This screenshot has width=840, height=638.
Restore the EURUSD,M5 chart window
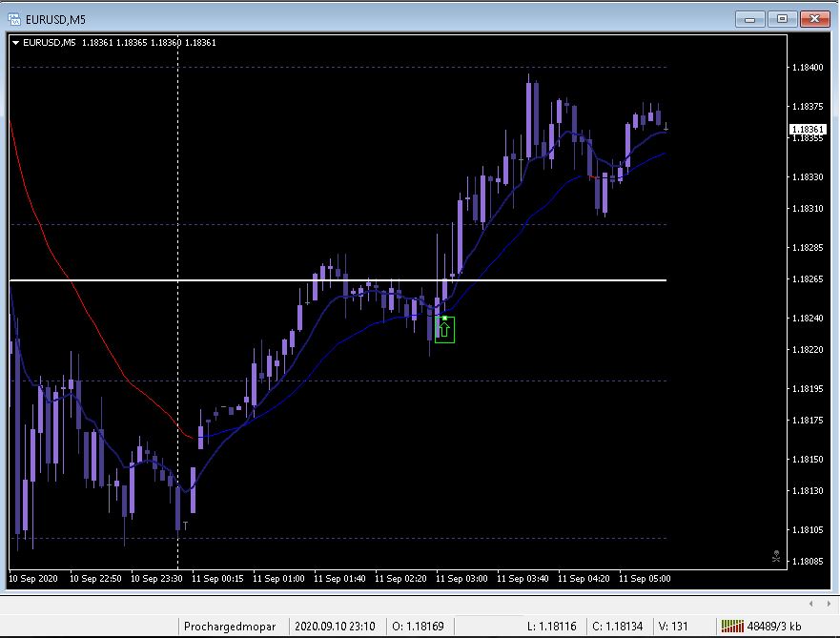pyautogui.click(x=782, y=19)
